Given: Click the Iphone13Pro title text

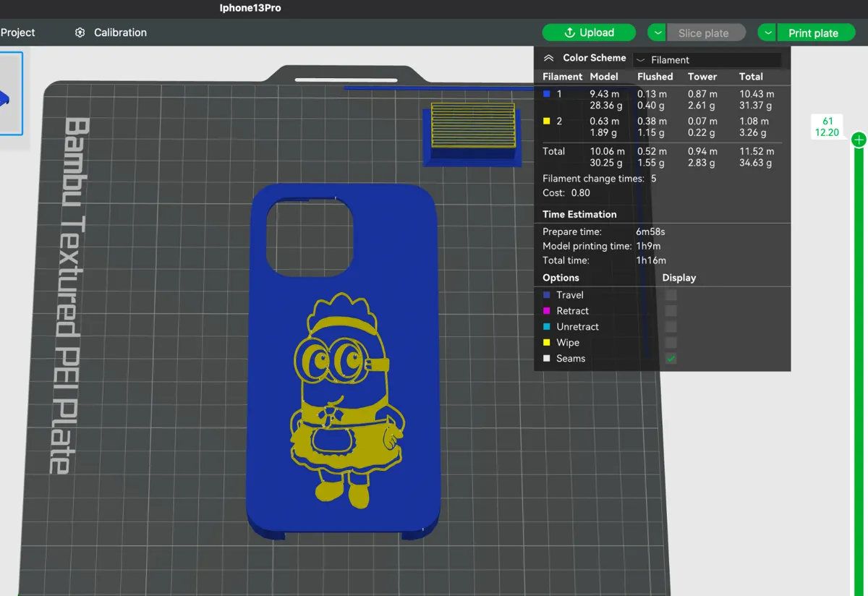Looking at the screenshot, I should click(x=250, y=8).
